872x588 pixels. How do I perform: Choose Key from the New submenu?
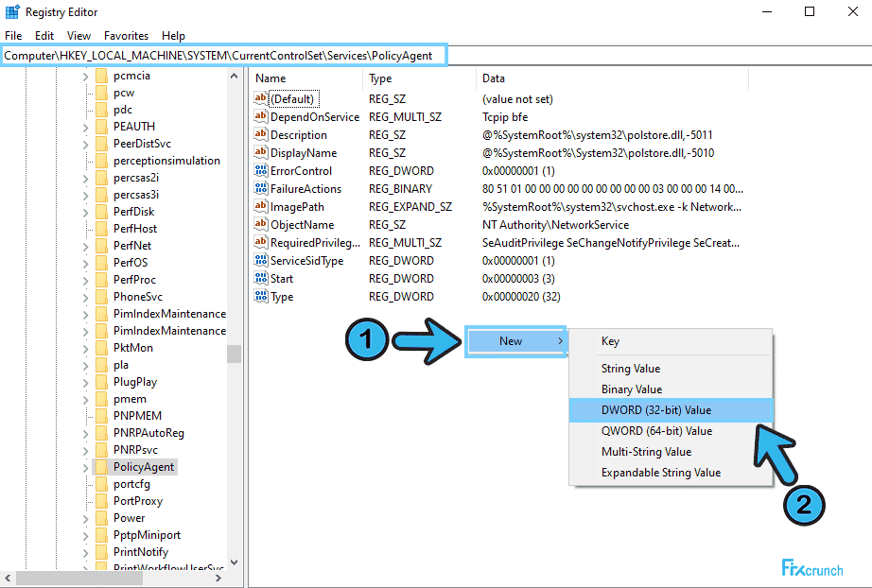pos(671,341)
